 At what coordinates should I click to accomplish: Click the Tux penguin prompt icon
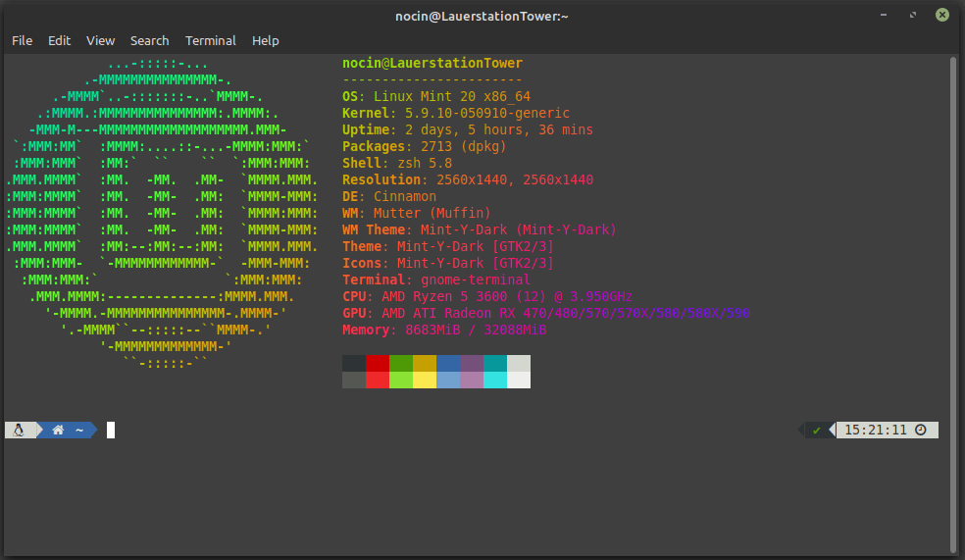(x=19, y=431)
